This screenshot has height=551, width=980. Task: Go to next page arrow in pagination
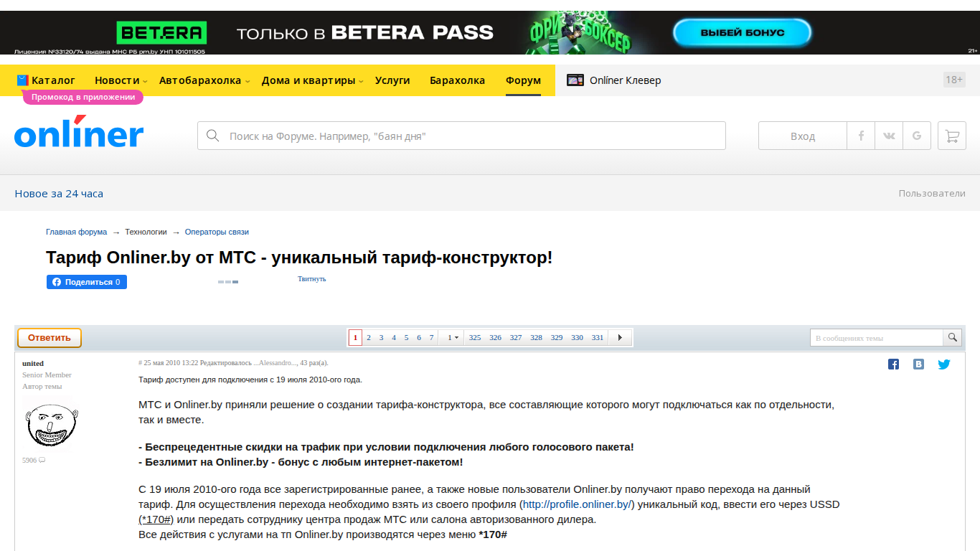point(621,337)
